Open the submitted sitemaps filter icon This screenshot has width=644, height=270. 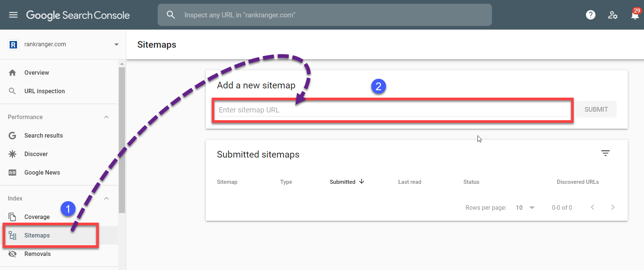pos(606,153)
